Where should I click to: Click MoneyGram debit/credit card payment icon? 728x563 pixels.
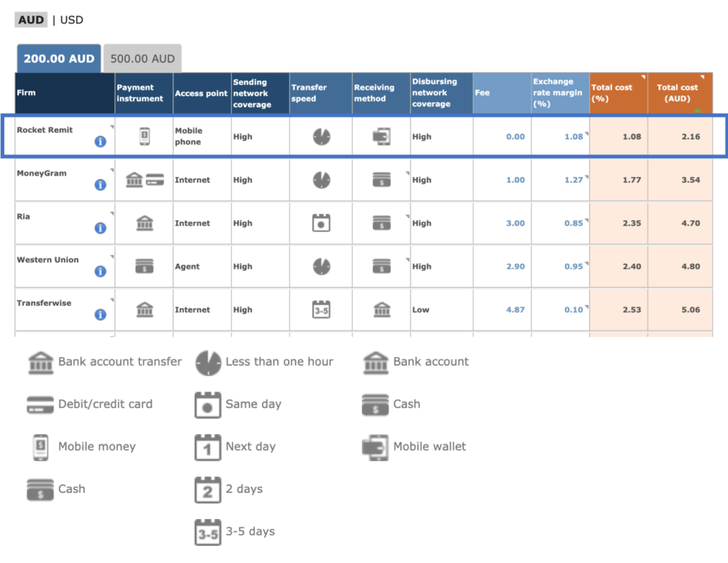(154, 180)
